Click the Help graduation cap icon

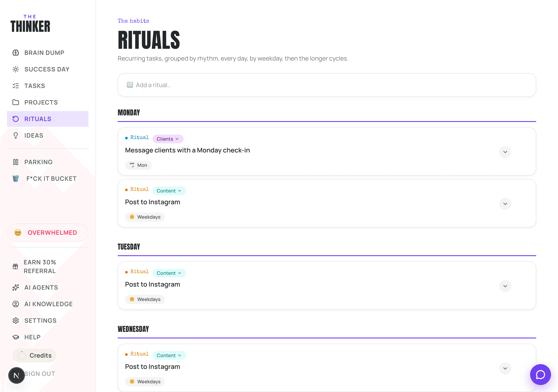15,337
